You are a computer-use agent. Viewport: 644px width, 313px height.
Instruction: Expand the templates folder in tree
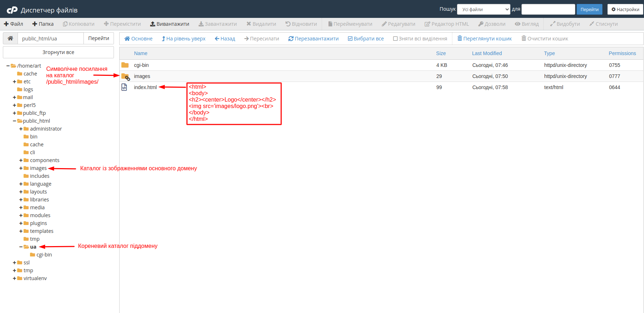(x=21, y=231)
